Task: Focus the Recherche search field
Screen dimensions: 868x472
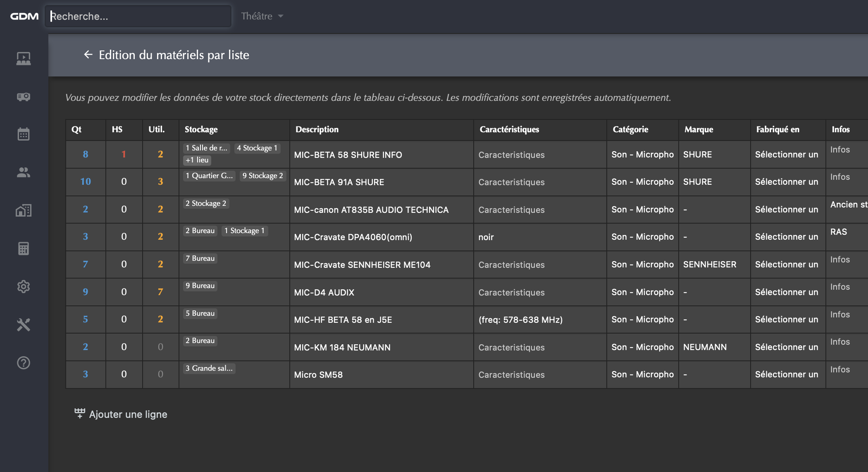Action: point(138,16)
